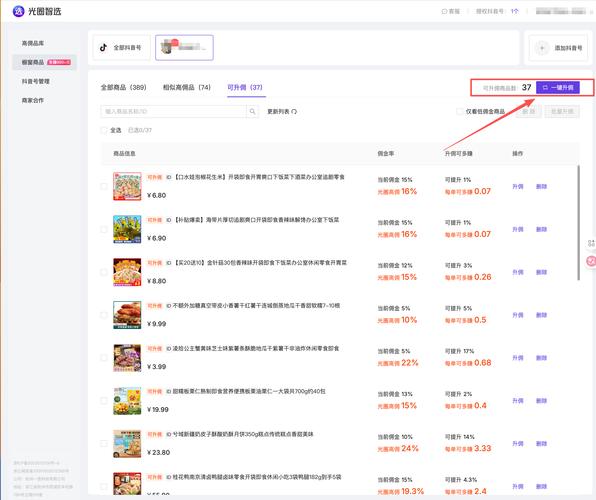Open thumbnail of ¥3.99 product
Image resolution: width=596 pixels, height=500 pixels.
[127, 358]
